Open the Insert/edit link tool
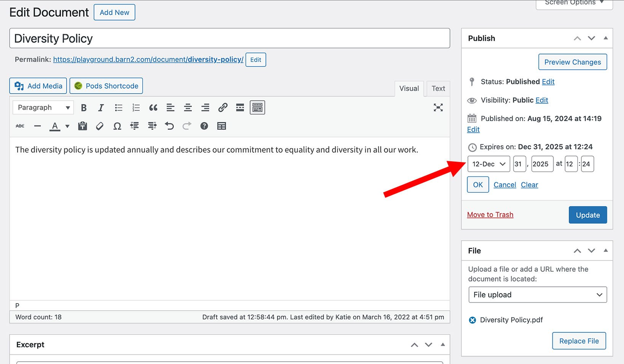This screenshot has width=624, height=364. tap(223, 107)
